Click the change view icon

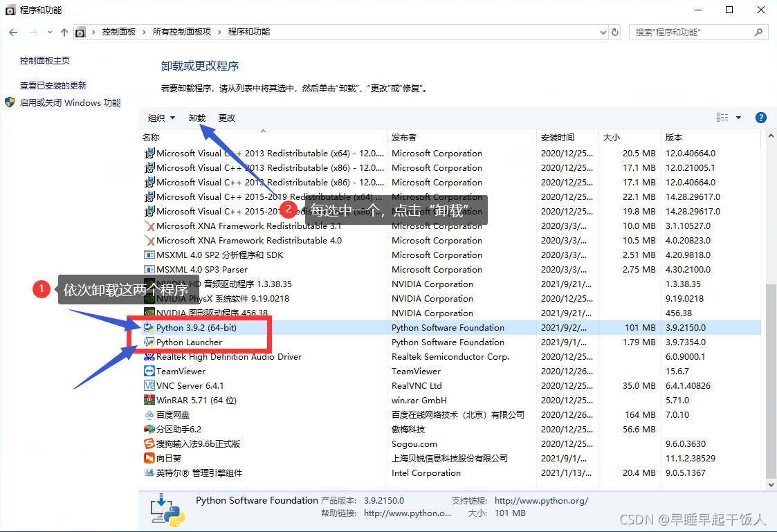click(x=722, y=118)
